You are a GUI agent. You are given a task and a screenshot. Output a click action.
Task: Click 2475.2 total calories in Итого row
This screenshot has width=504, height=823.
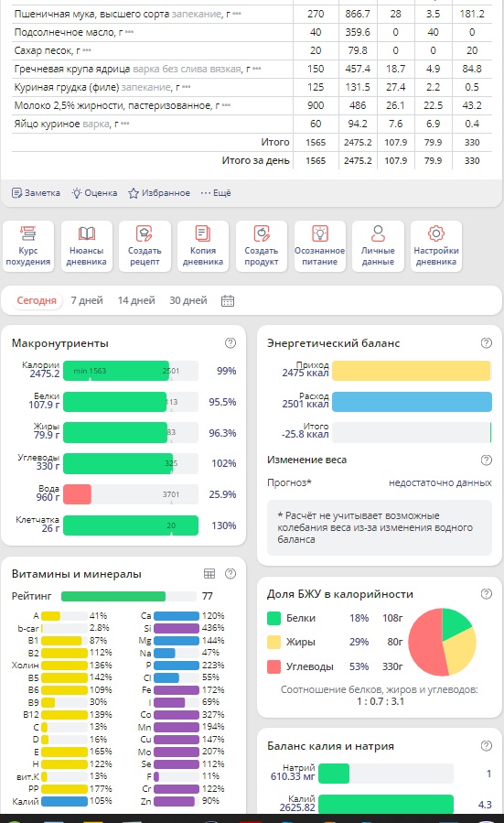pyautogui.click(x=358, y=142)
